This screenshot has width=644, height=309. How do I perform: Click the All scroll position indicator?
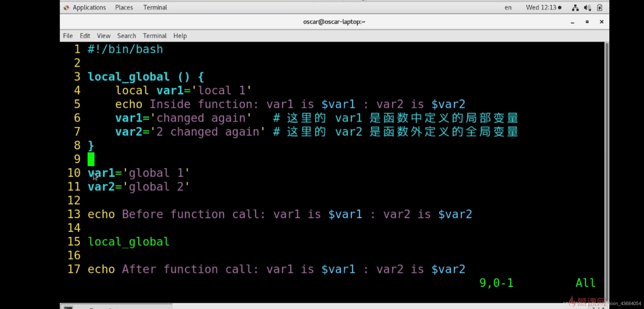[x=586, y=283]
